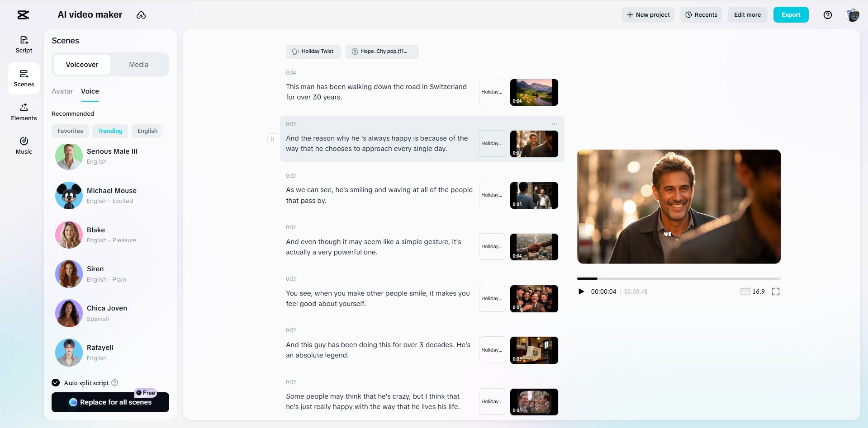Enter fullscreen preview mode

(776, 292)
